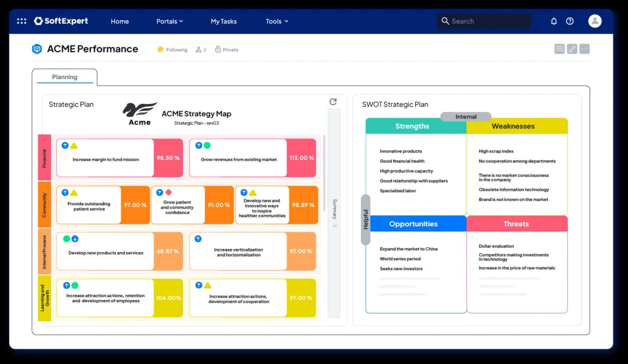Click into the Search field

pos(484,21)
